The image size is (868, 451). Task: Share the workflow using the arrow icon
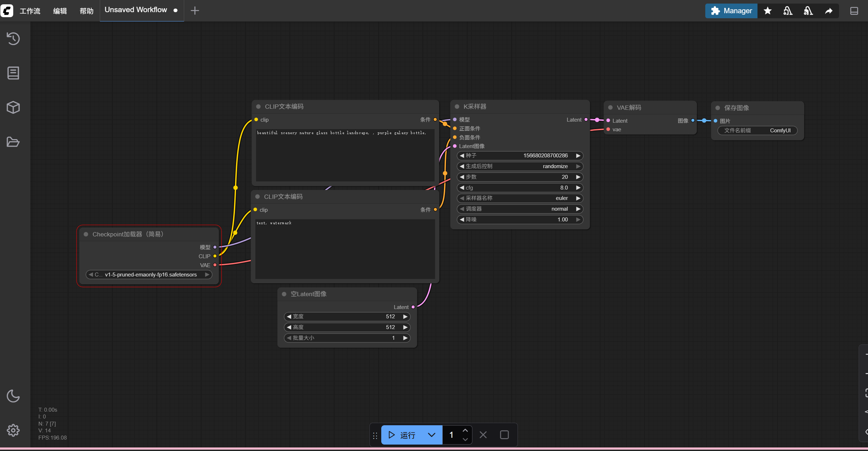coord(829,11)
